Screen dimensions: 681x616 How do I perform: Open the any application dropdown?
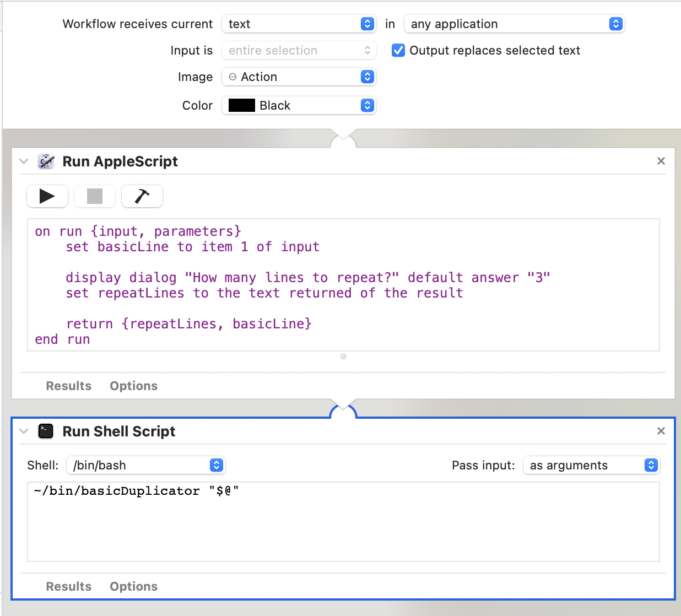[514, 24]
